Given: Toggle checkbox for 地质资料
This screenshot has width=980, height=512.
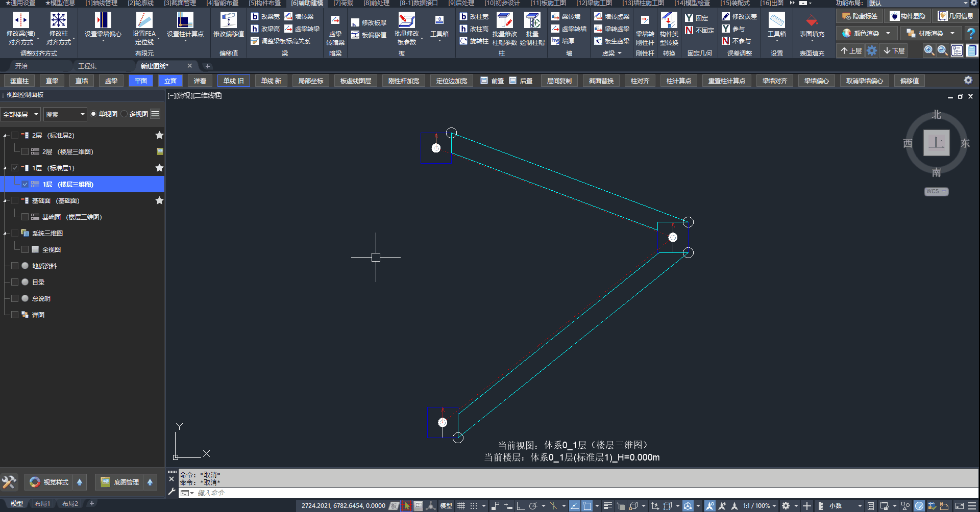Looking at the screenshot, I should pos(15,266).
